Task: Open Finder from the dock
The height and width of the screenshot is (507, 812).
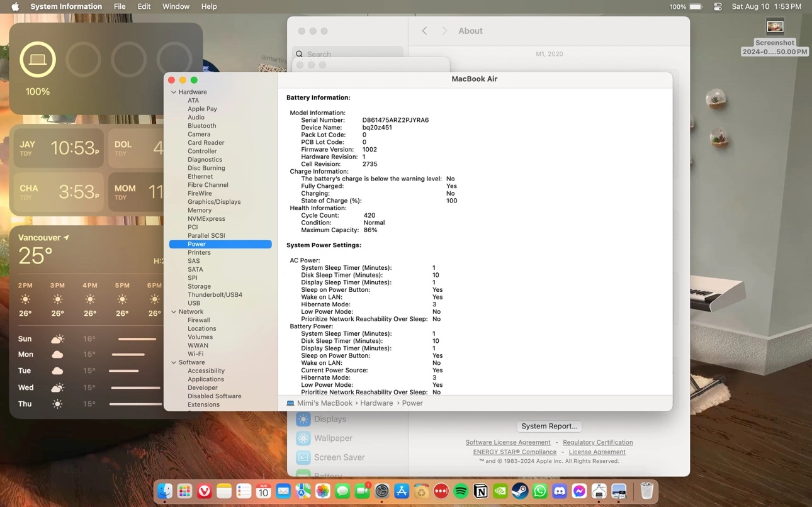Action: coord(165,491)
